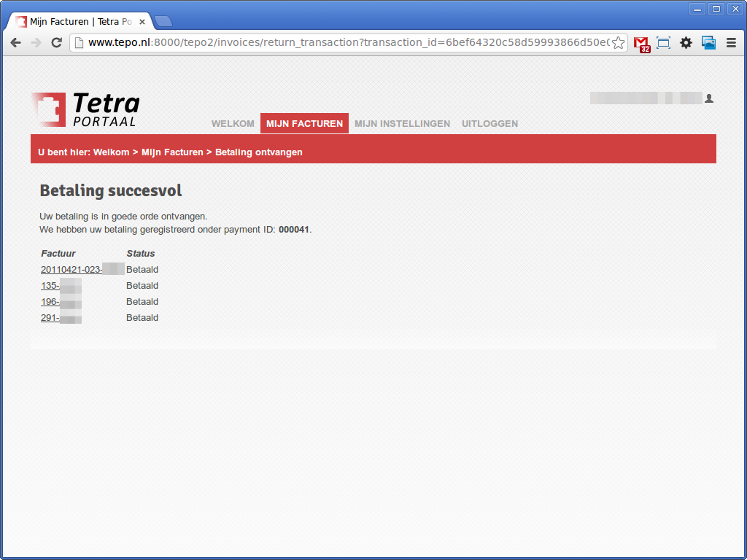Click the browser forward arrow button

36,43
